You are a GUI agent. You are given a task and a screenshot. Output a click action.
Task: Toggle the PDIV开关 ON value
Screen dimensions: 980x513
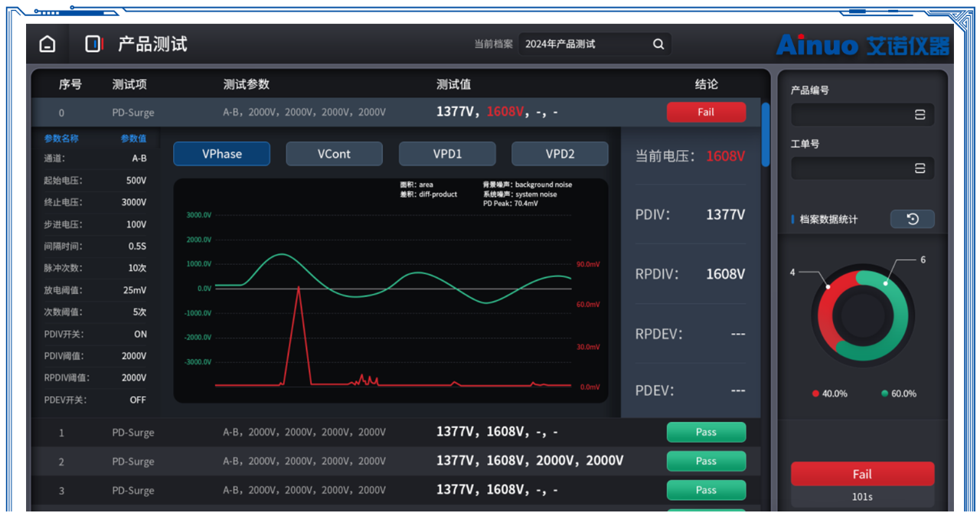coord(140,335)
